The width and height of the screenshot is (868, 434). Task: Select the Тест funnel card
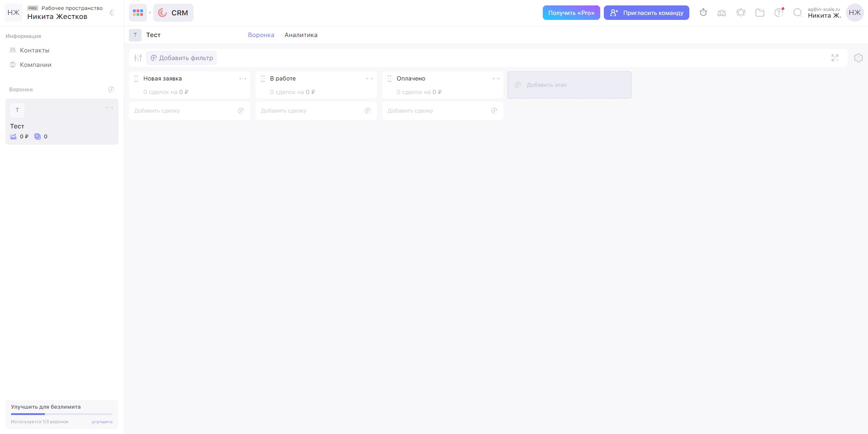point(62,122)
